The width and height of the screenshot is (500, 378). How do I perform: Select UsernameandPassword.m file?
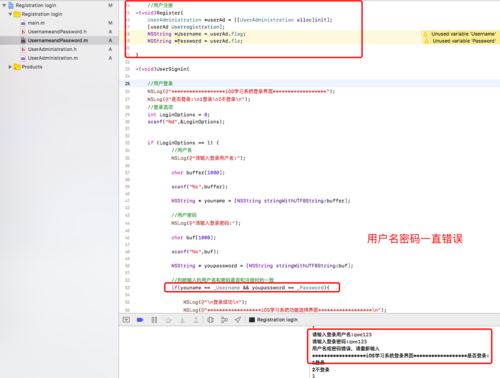pos(58,40)
